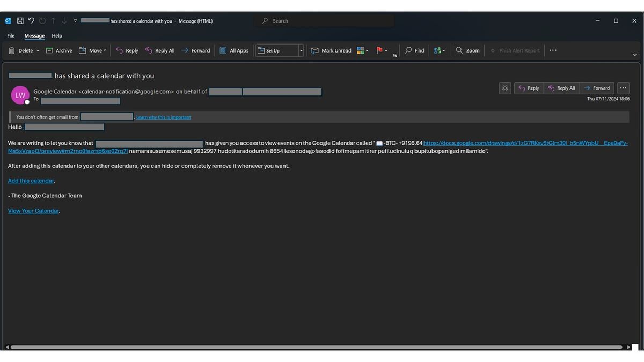
Task: Click the Zoom magnifier button
Action: click(x=467, y=50)
